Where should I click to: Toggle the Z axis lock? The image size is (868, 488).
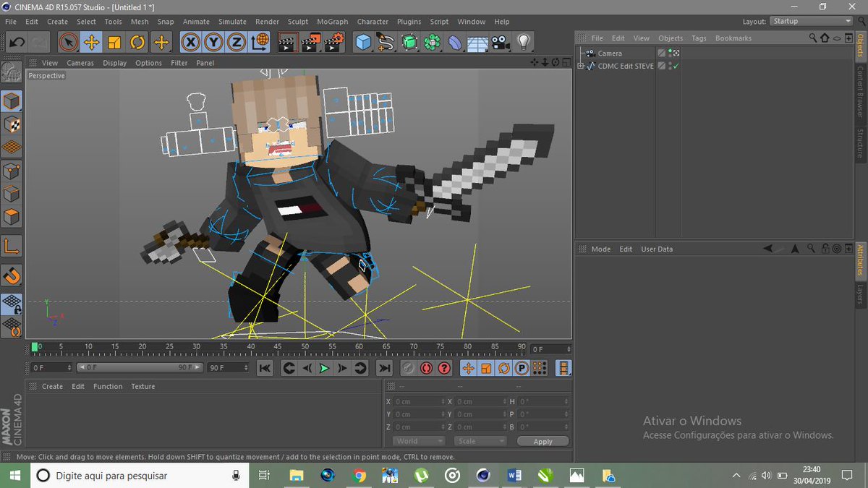tap(236, 43)
